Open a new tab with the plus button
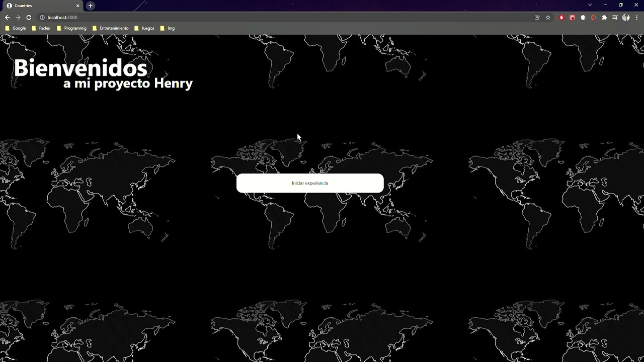The image size is (644, 362). [91, 6]
